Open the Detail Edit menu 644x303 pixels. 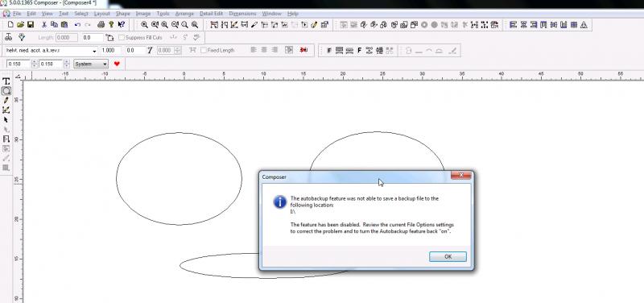pyautogui.click(x=211, y=14)
